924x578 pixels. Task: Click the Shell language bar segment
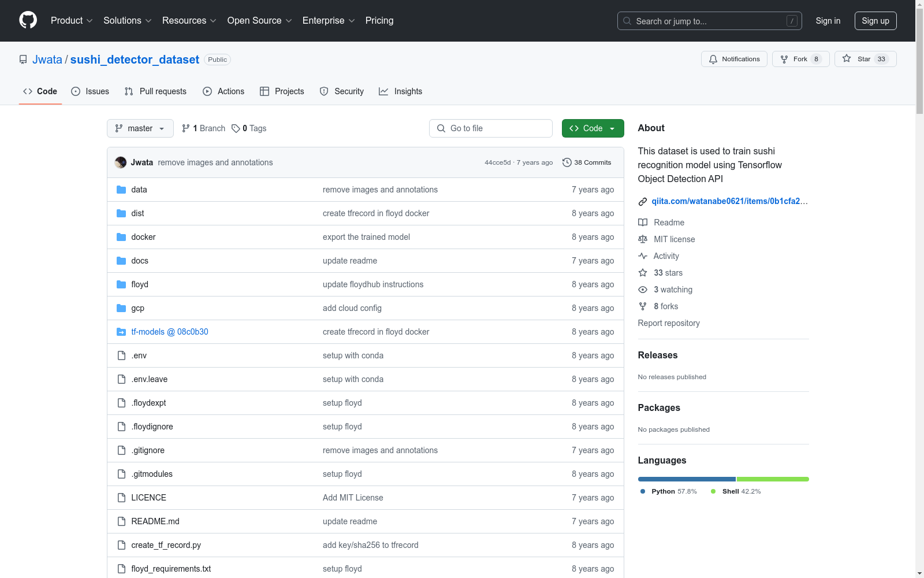(773, 479)
